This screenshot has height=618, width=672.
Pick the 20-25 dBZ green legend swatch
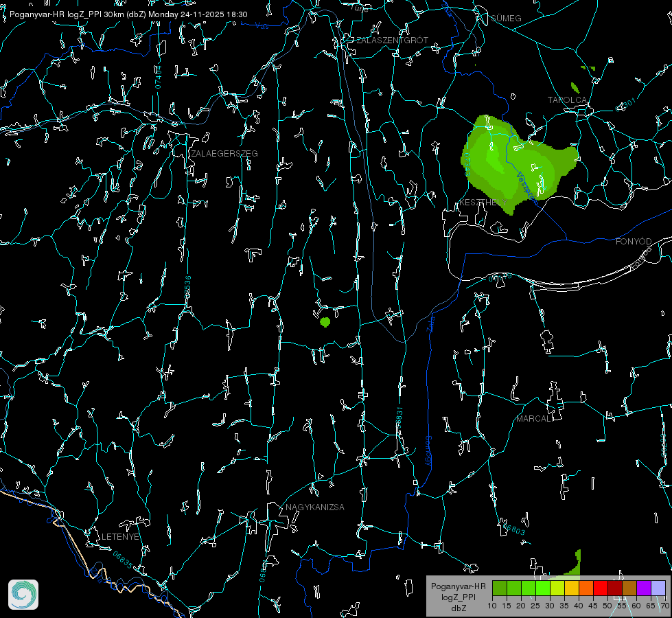point(529,588)
